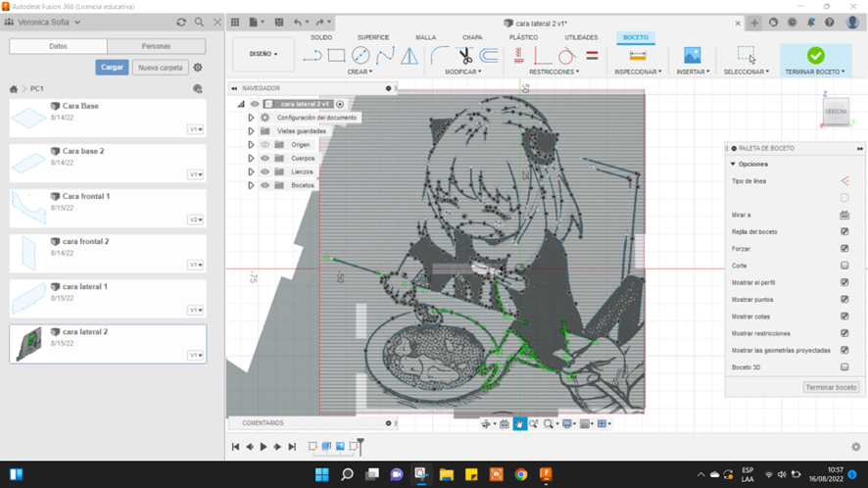Activate the Pan hand tool
868x488 pixels.
(519, 423)
